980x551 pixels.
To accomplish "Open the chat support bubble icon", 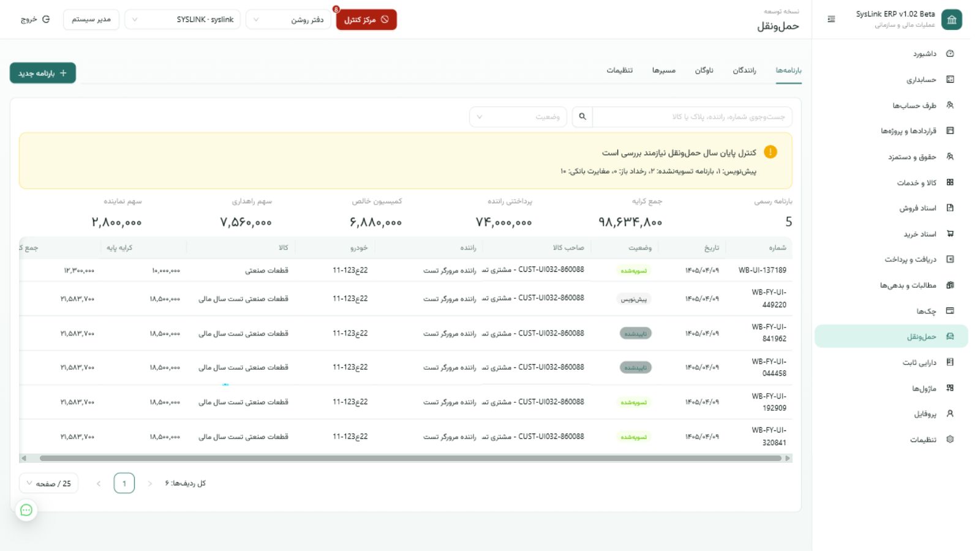I will point(26,510).
